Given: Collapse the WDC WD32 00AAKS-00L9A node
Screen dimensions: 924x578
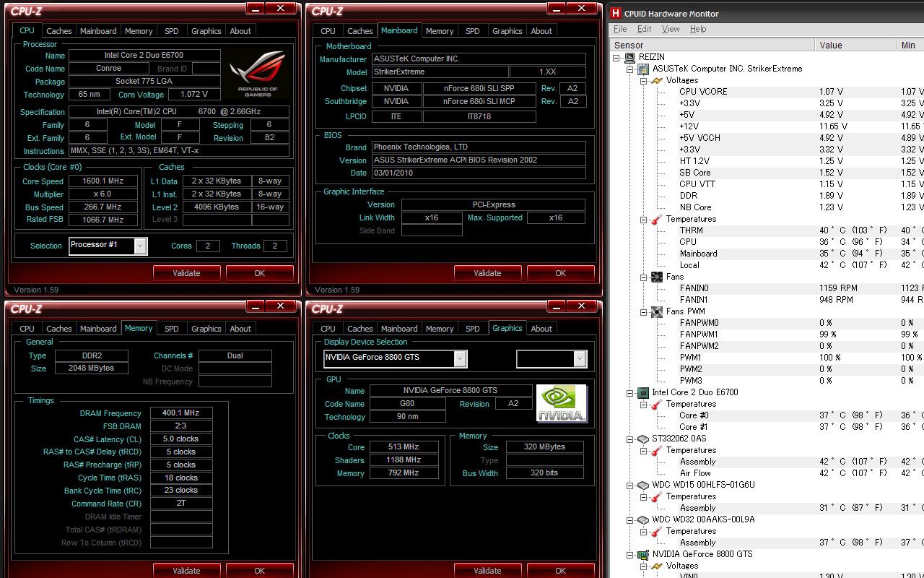Looking at the screenshot, I should [x=630, y=519].
